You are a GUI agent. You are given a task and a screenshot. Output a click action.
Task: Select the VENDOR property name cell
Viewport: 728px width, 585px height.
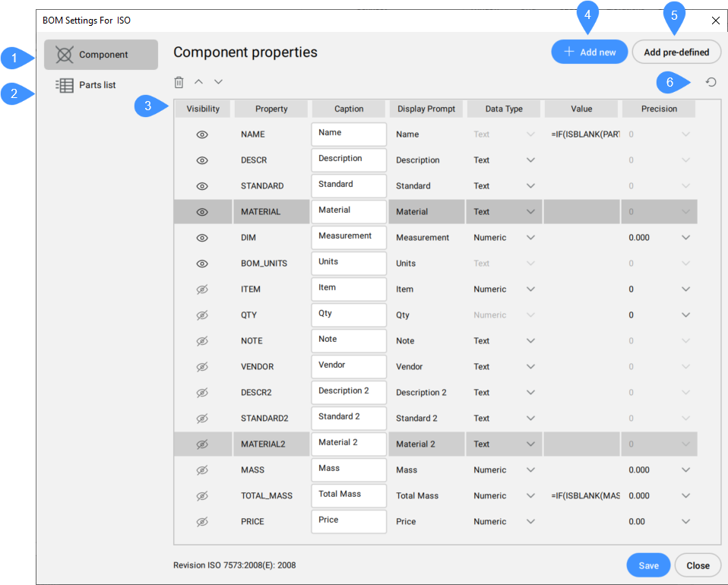click(x=271, y=367)
